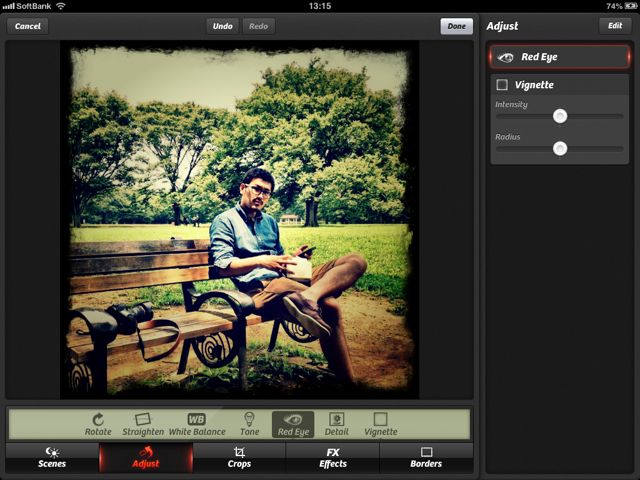Screen dimensions: 640x480
Task: Click the Radius slider knob
Action: click(x=560, y=149)
